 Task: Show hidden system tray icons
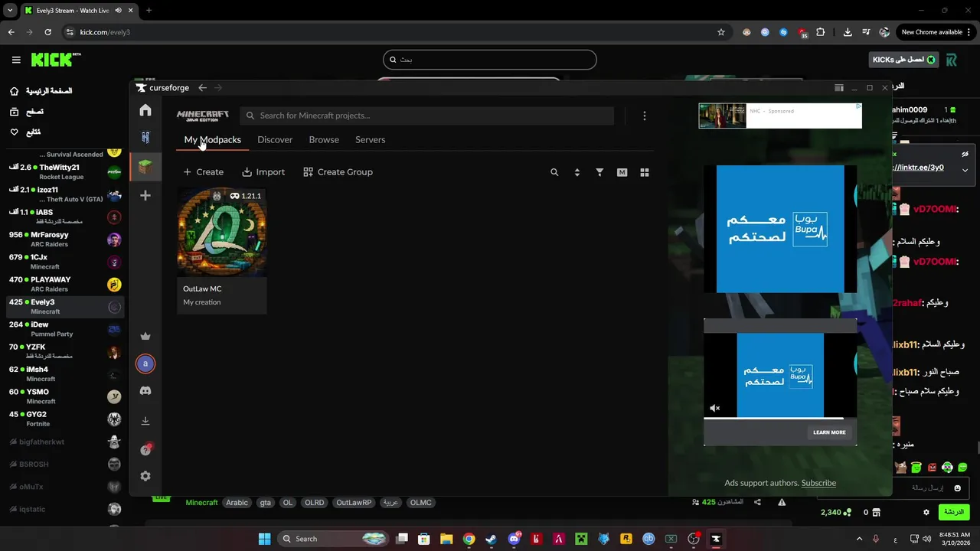(x=859, y=539)
